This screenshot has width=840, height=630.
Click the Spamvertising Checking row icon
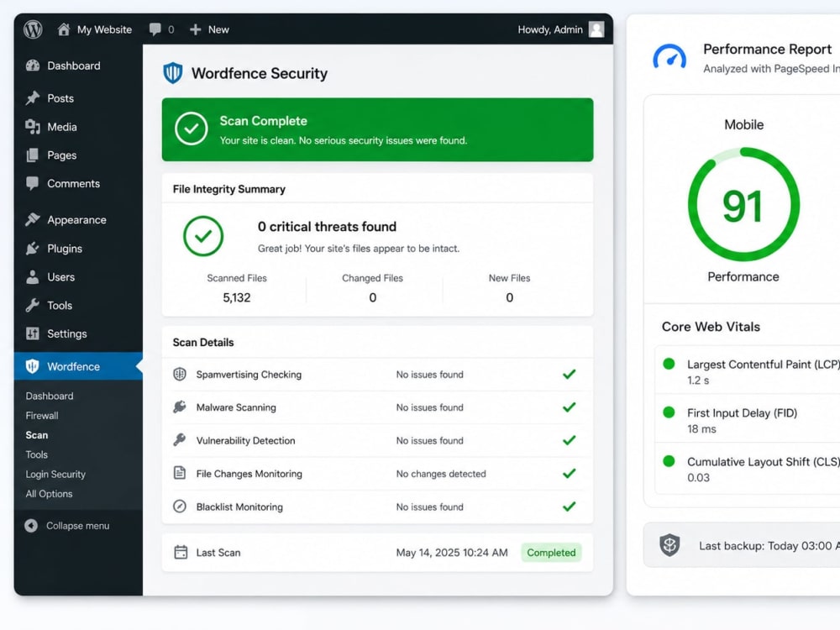pyautogui.click(x=180, y=374)
